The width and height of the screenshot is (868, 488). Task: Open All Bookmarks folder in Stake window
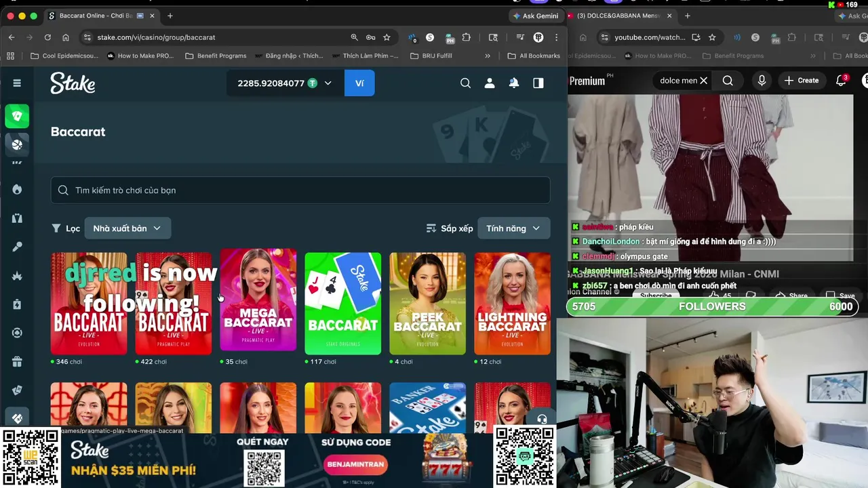(534, 56)
